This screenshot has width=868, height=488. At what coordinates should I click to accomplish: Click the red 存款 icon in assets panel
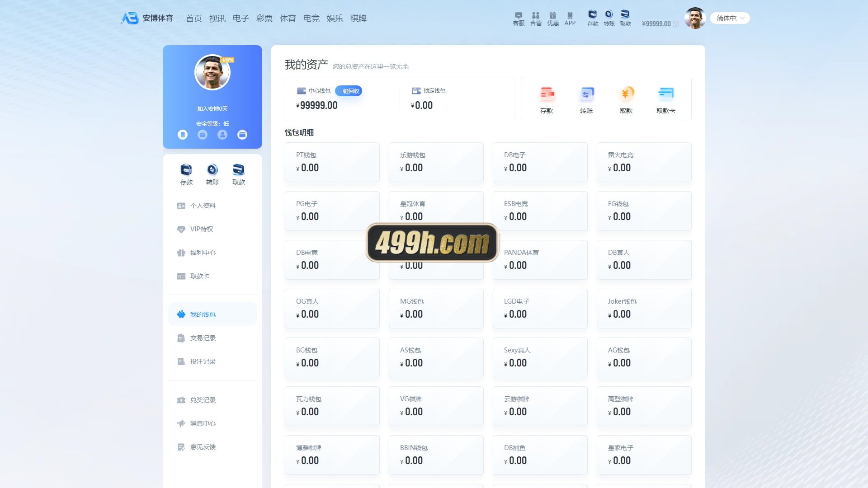547,94
